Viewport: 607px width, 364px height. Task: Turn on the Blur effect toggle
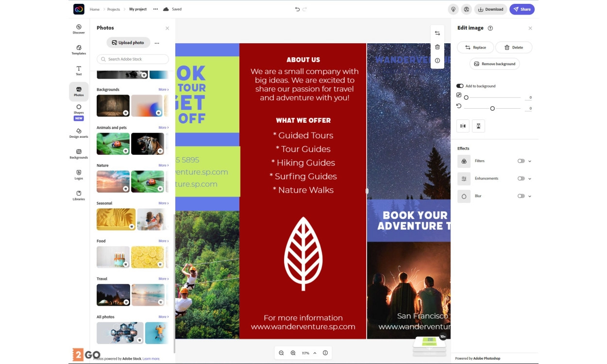pos(521,196)
